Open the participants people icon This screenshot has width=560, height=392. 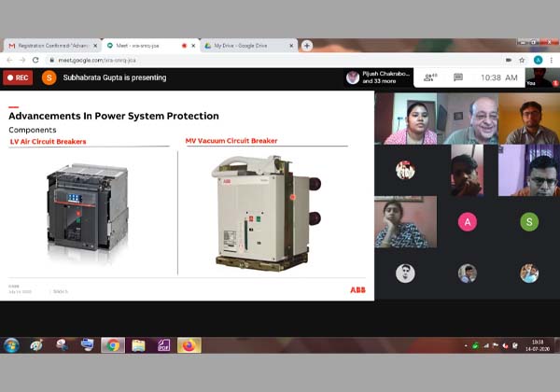430,77
